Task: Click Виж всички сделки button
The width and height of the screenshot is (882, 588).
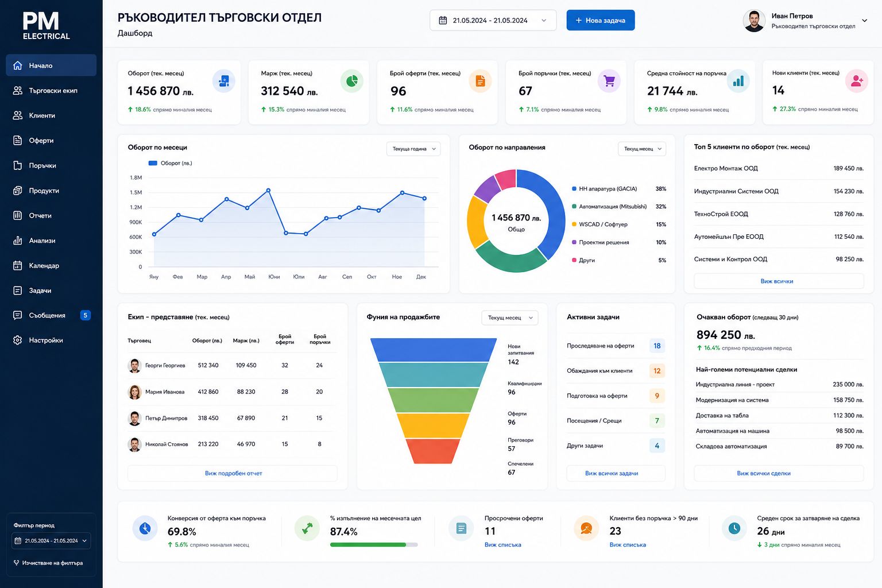Action: (779, 473)
